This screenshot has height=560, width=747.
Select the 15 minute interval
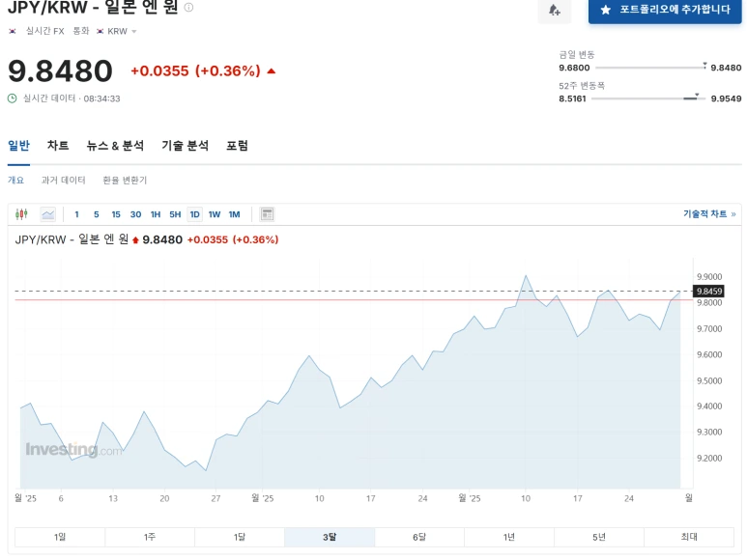pyautogui.click(x=116, y=214)
